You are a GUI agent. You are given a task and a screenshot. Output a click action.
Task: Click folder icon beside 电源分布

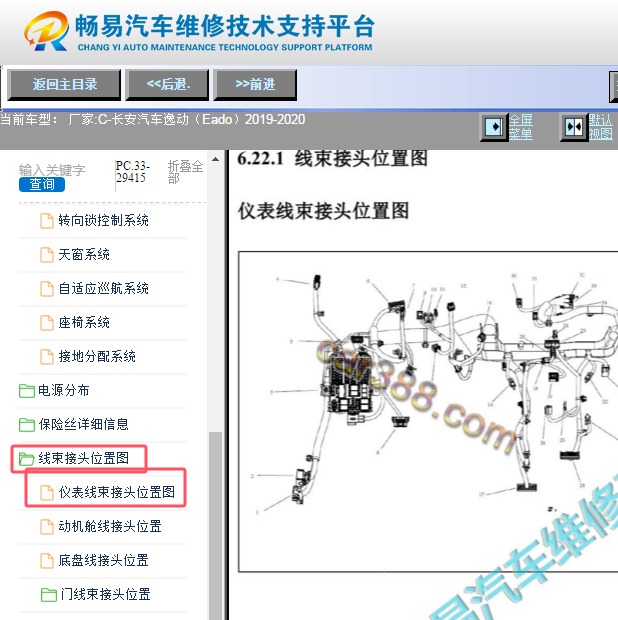[27, 391]
